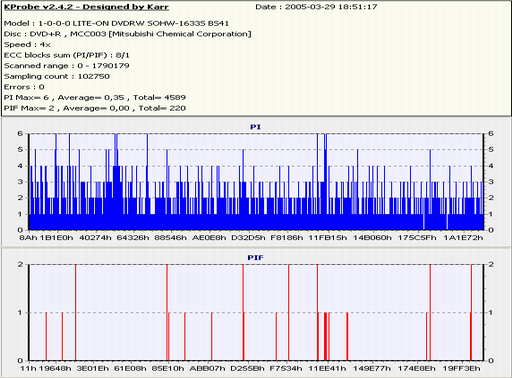Click the PIF chart title
Viewport: 512px width, 378px height.
pyautogui.click(x=255, y=258)
